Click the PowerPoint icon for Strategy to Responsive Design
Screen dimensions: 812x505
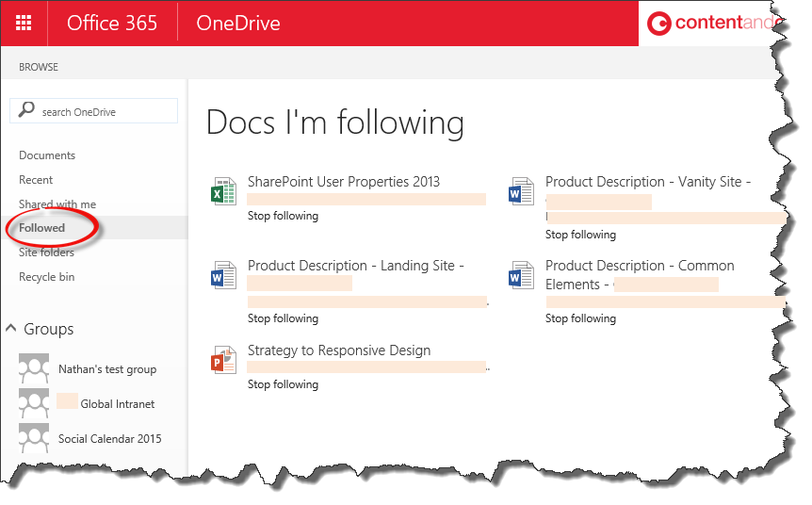pos(223,360)
